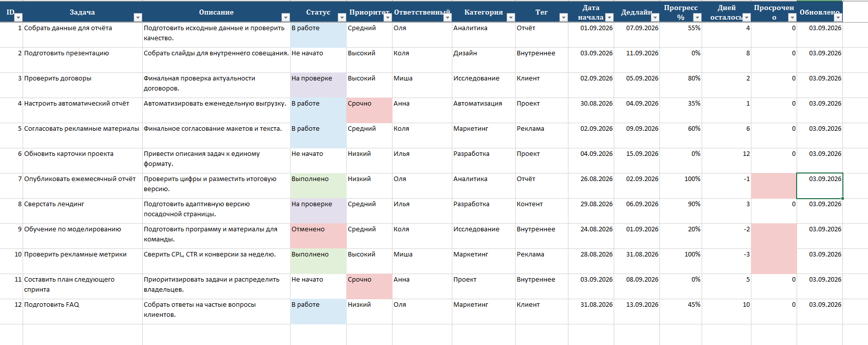The image size is (868, 345).
Task: Expand the Дней осталось filter arrow
Action: (746, 18)
